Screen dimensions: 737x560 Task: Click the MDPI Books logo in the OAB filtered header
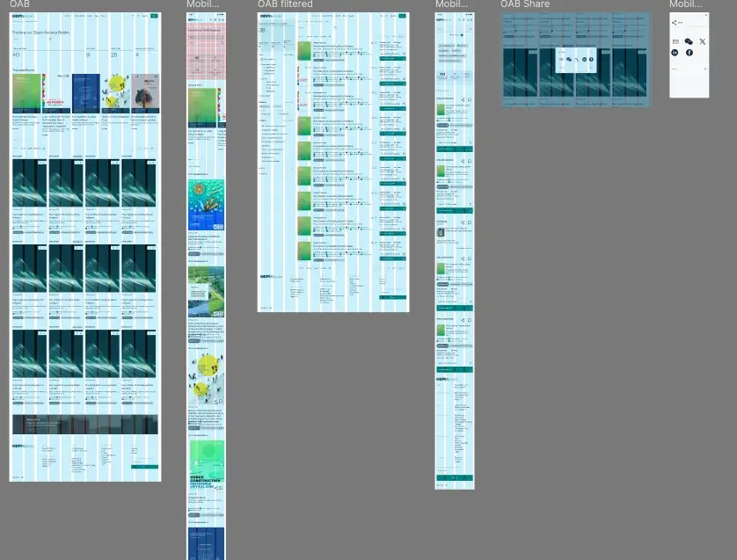click(271, 16)
